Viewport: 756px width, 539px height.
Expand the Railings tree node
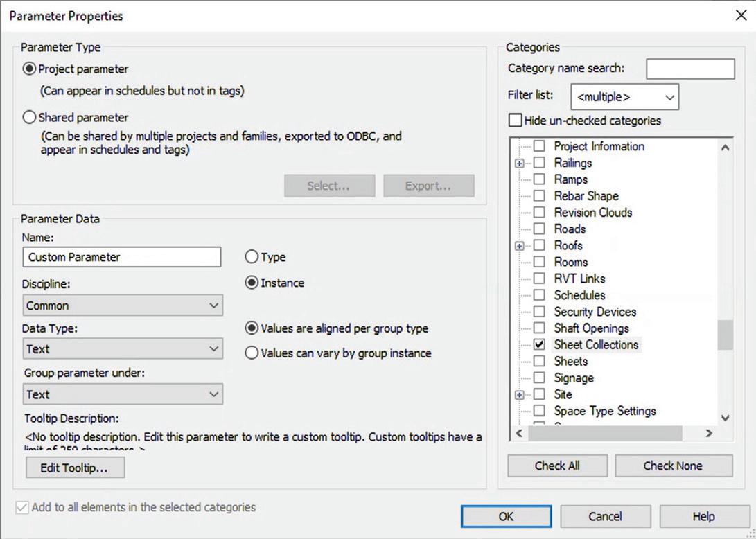tap(519, 164)
